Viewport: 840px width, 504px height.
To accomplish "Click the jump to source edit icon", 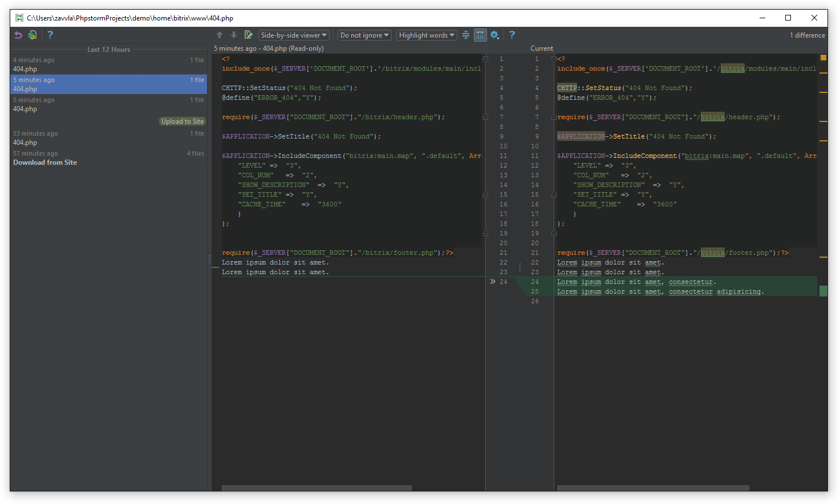I will [248, 35].
